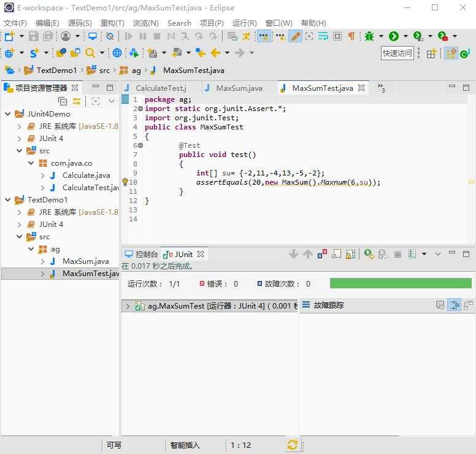Click the 智能插入 status bar entry
This screenshot has height=454, width=476.
click(185, 445)
